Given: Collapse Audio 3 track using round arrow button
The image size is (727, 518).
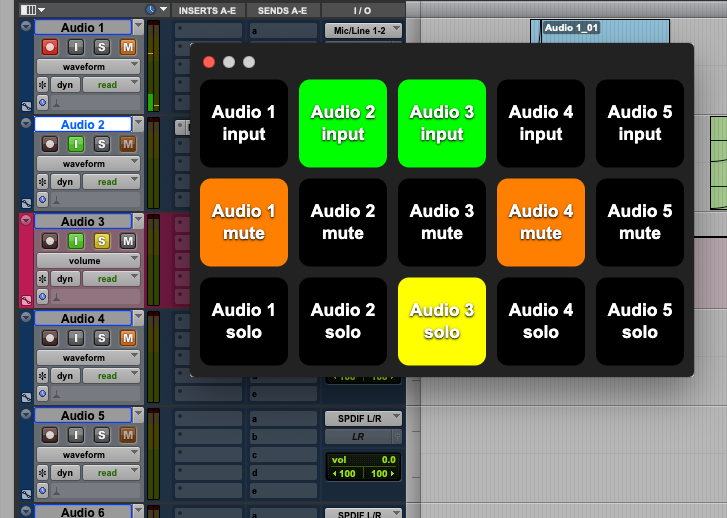Looking at the screenshot, I should 26,220.
